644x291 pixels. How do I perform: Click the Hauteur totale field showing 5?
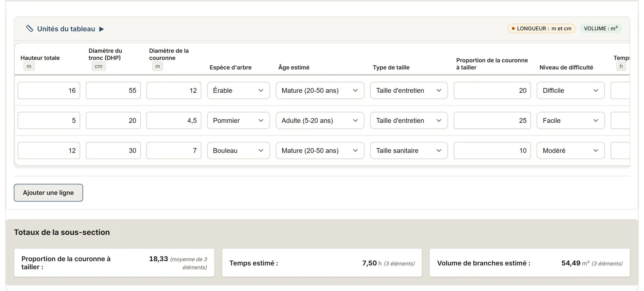coord(49,121)
